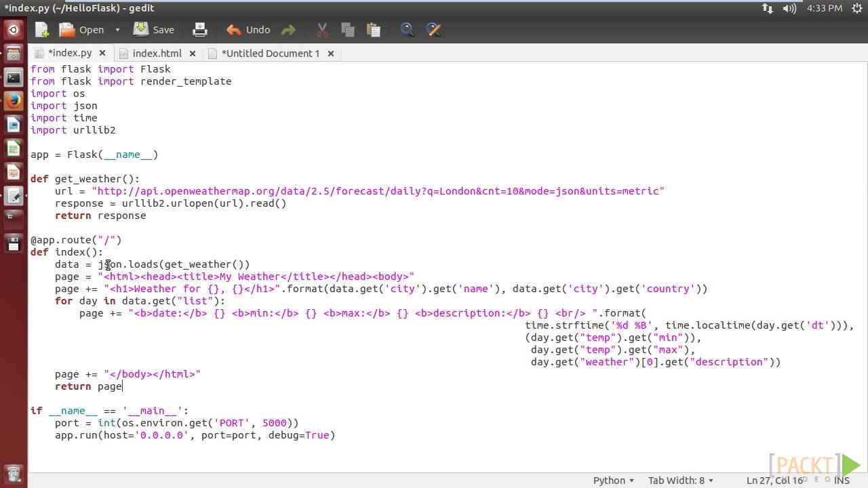Close the index.html tab
The width and height of the screenshot is (868, 488).
click(x=193, y=53)
